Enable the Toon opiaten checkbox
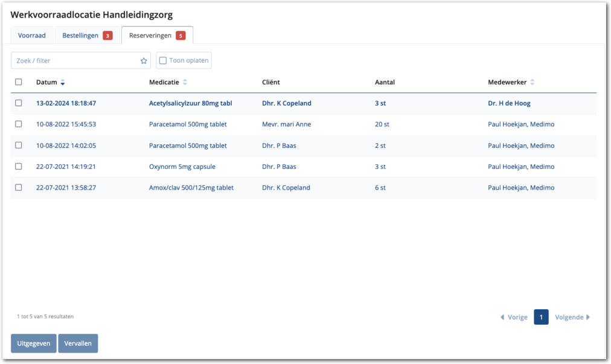611x364 pixels. (163, 61)
